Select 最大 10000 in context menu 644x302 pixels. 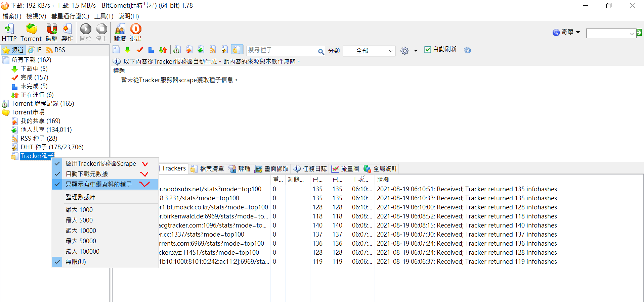point(105,231)
